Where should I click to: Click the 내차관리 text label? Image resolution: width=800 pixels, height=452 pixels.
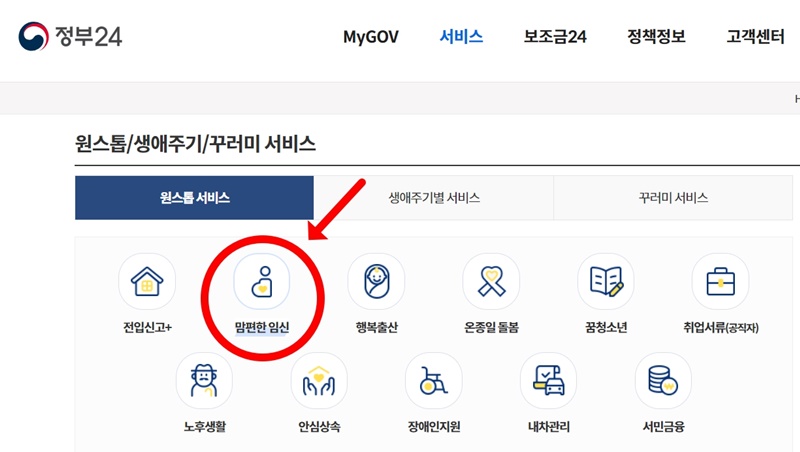click(549, 426)
